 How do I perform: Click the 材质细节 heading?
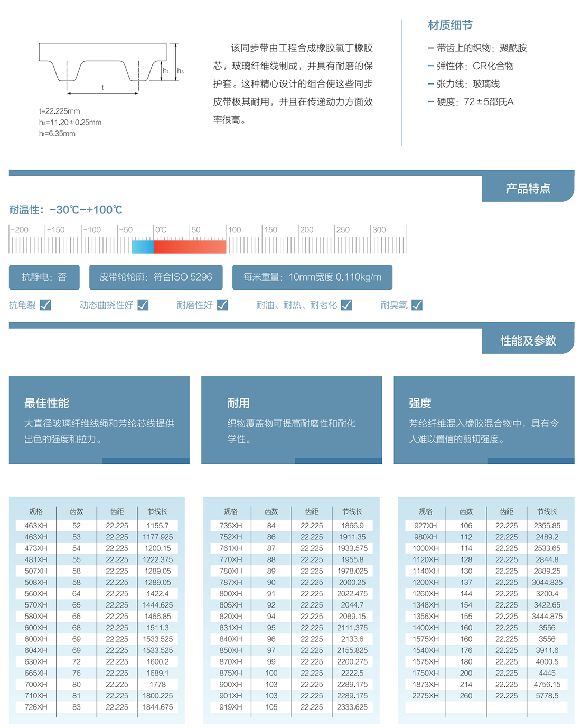pos(450,25)
